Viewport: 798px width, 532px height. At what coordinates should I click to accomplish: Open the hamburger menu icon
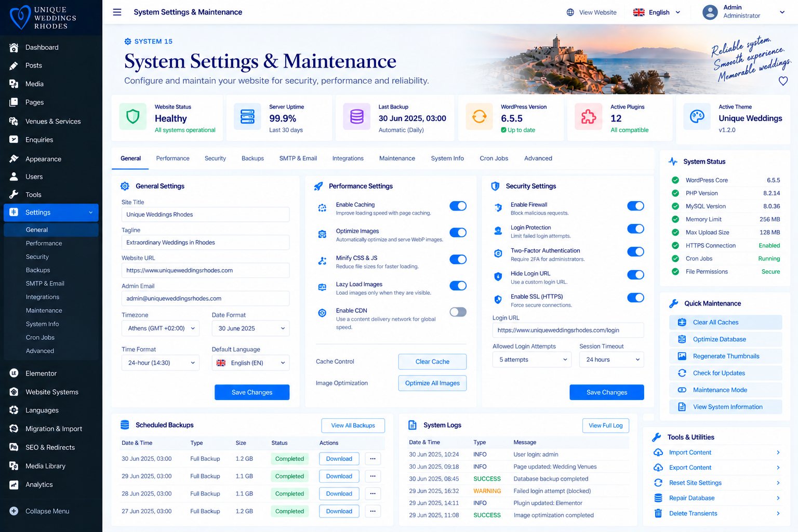(117, 12)
